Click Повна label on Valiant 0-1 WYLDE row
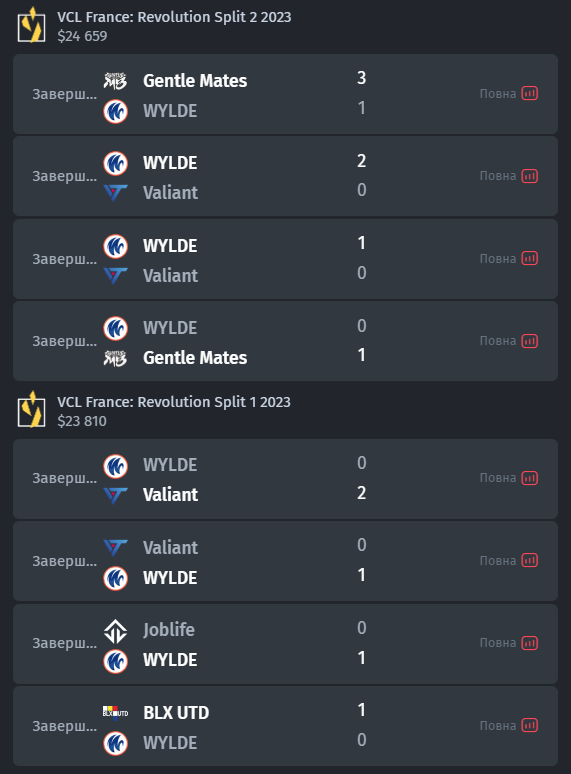 click(497, 561)
